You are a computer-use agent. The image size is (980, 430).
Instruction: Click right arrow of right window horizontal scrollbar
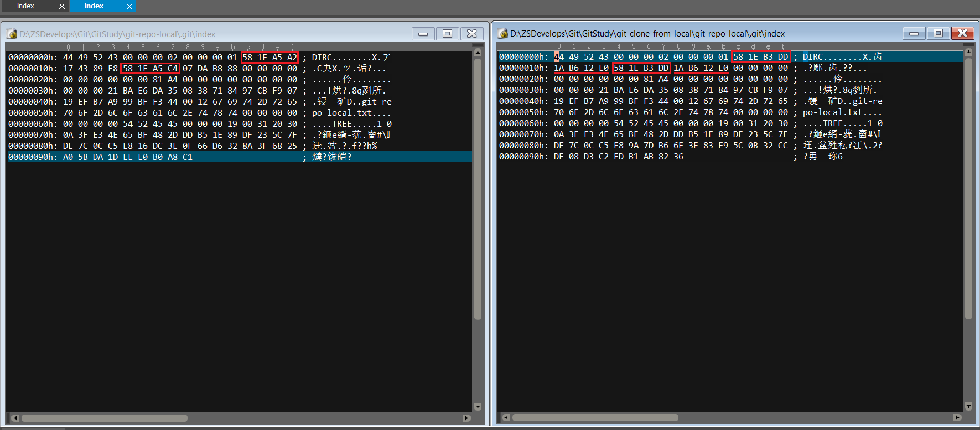(x=958, y=417)
